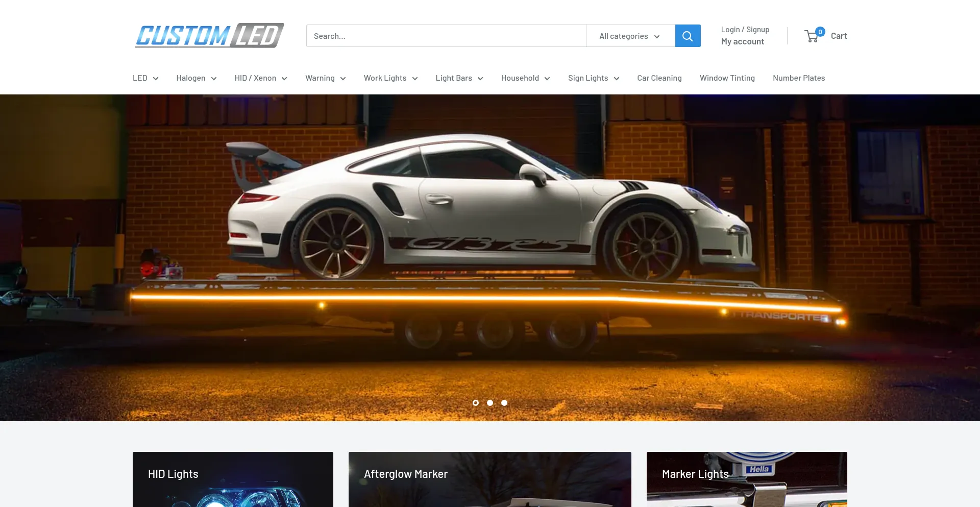Expand the HID / Xenon category
Screen dimensions: 980x507
point(260,78)
